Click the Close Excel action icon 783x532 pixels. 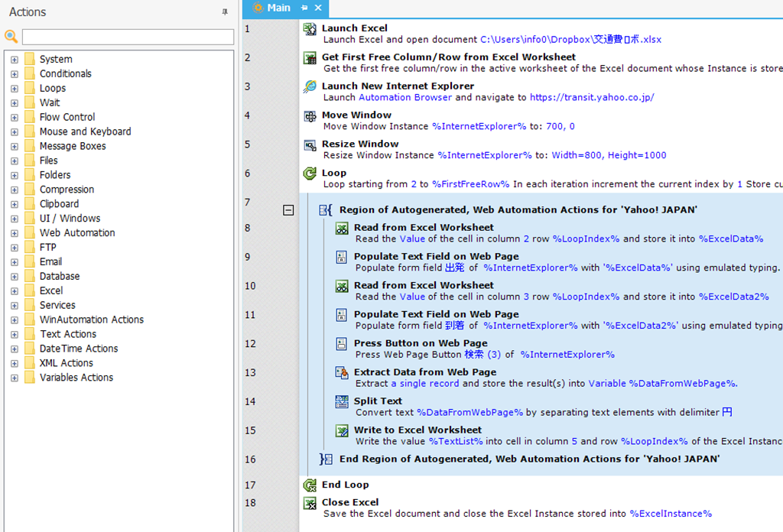tap(310, 503)
